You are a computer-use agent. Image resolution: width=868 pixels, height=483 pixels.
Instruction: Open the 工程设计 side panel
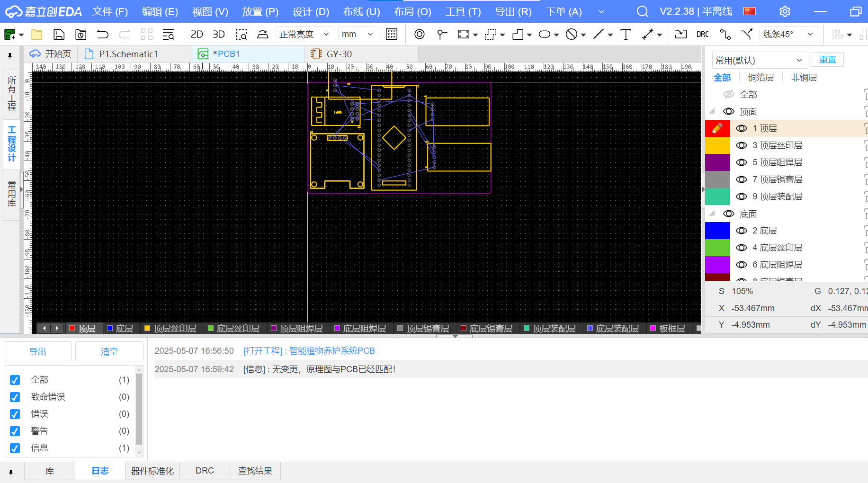(12, 143)
